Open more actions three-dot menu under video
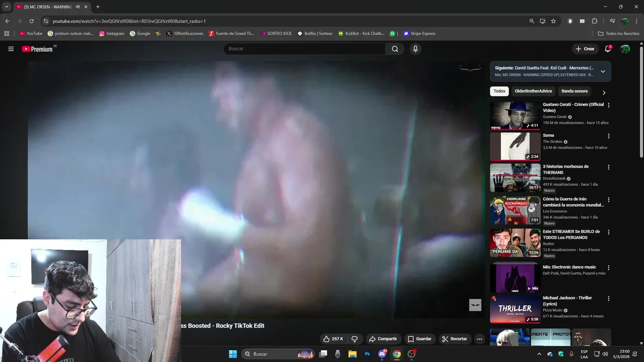This screenshot has height=362, width=644. click(479, 339)
